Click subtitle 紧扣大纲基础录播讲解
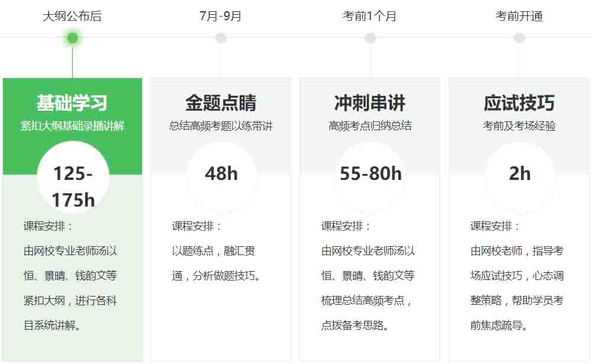This screenshot has height=364, width=592. (72, 126)
